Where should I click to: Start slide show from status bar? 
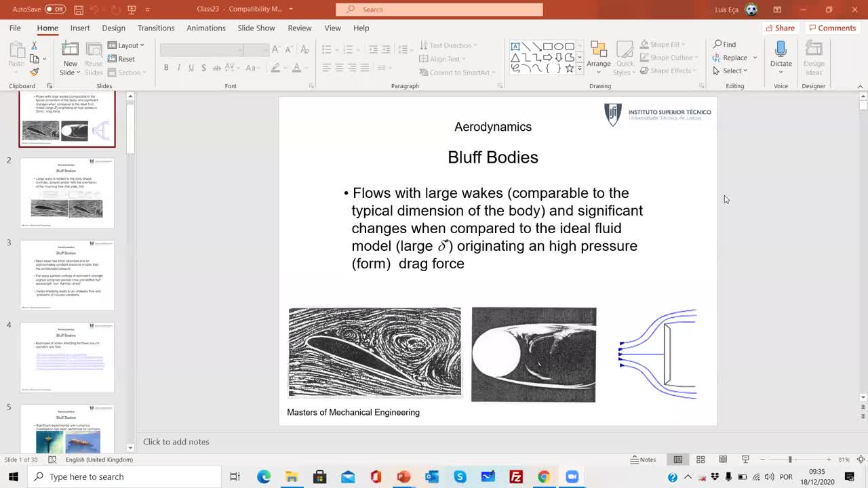pos(745,460)
